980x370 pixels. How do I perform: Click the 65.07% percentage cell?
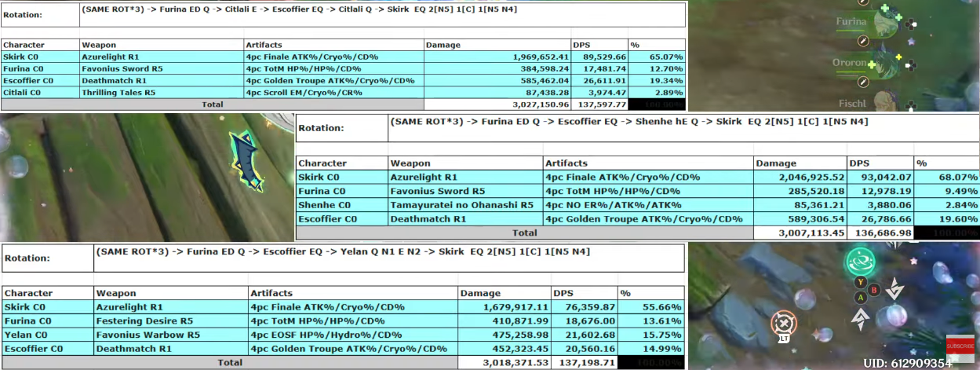658,57
